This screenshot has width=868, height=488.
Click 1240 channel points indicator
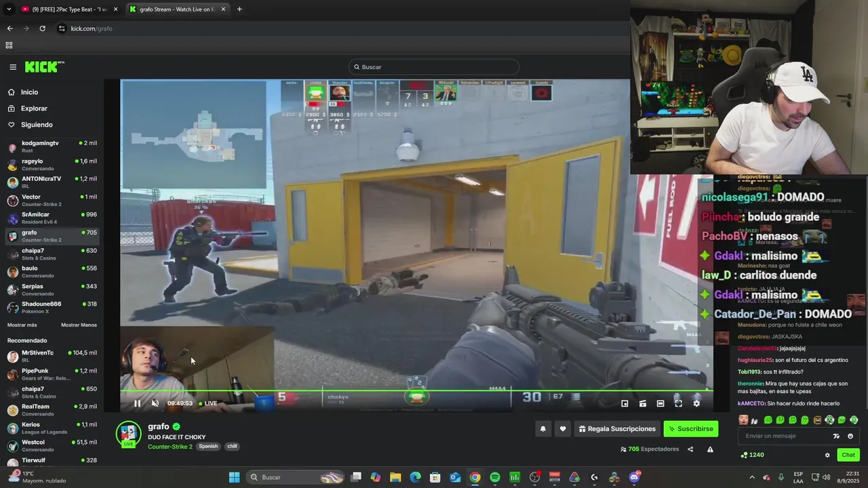pyautogui.click(x=752, y=455)
